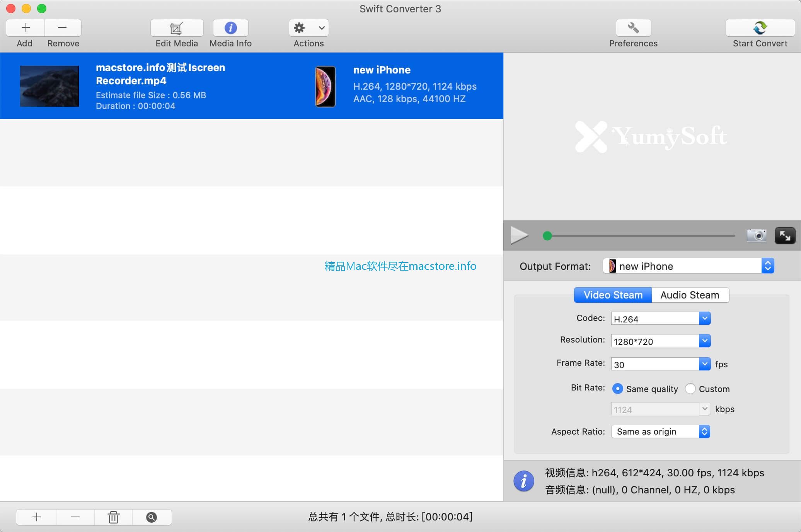Switch to the Audio Steam tab

[x=690, y=295]
